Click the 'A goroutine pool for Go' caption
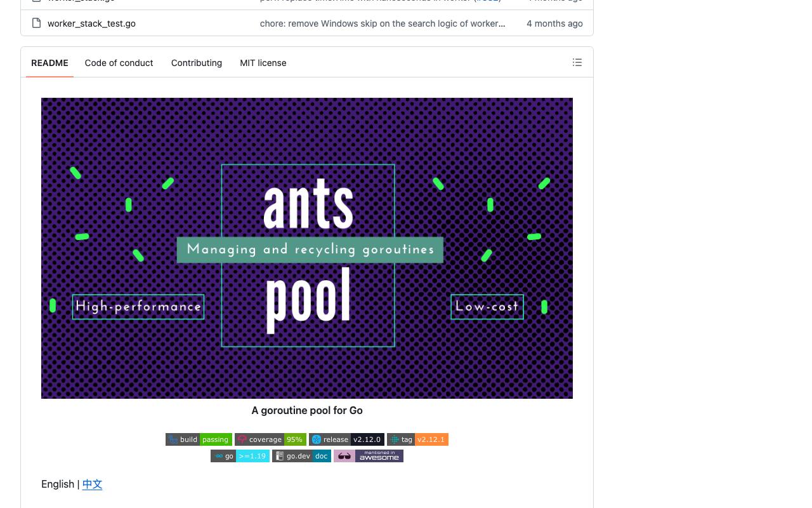The height and width of the screenshot is (508, 812). (x=307, y=410)
